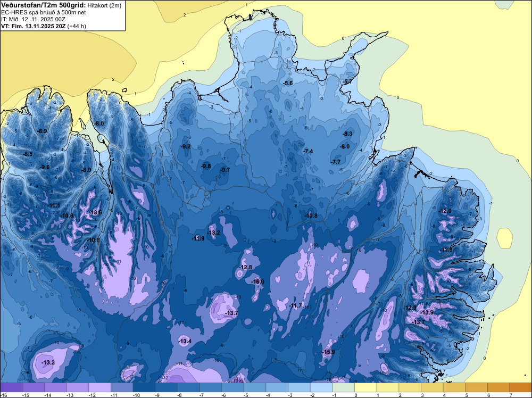Select the -9.2 temperature label
The image size is (532, 398).
(186, 146)
